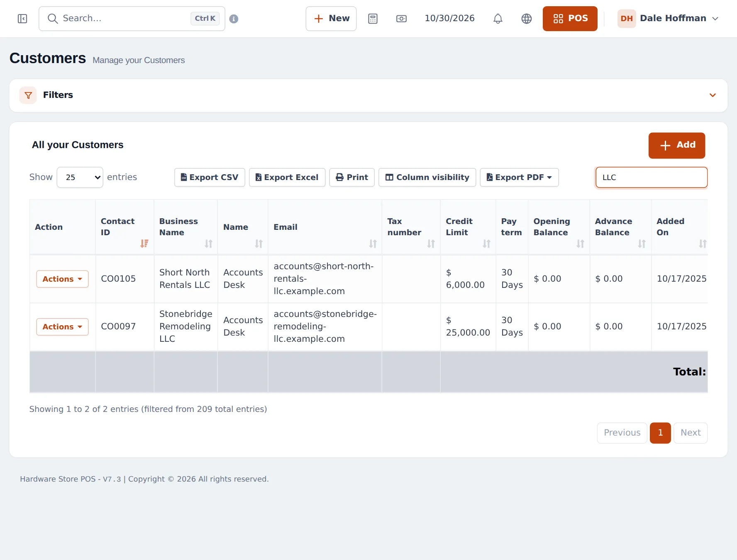Viewport: 737px width, 560px height.
Task: Open the POS screen
Action: [570, 19]
